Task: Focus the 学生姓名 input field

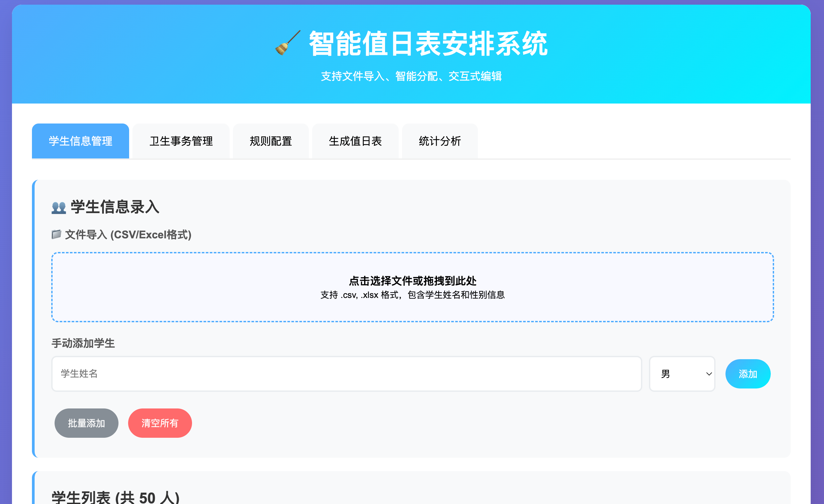Action: (346, 374)
